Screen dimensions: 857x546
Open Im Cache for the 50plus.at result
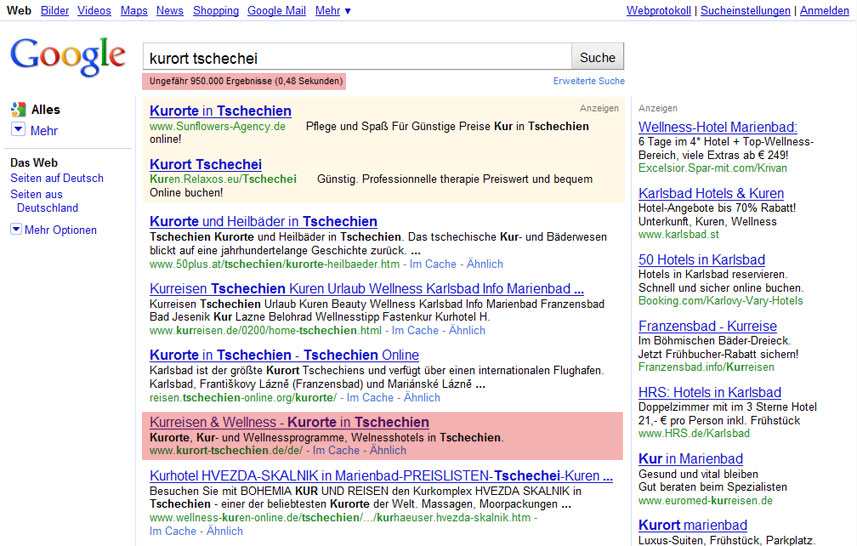point(433,264)
